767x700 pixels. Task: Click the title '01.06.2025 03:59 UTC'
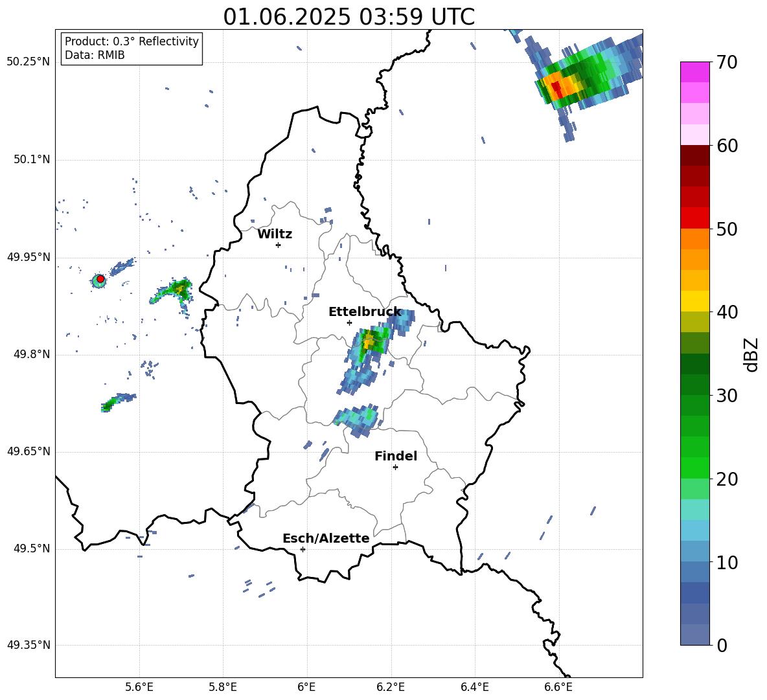(x=349, y=17)
